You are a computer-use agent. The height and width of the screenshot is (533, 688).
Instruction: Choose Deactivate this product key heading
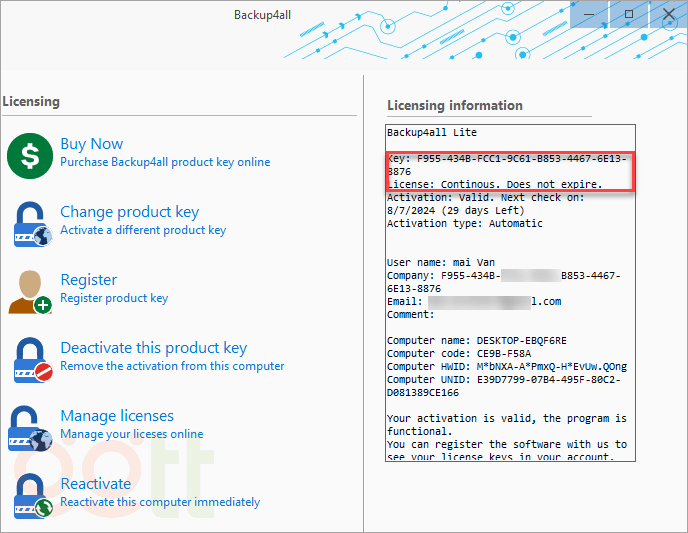point(153,348)
